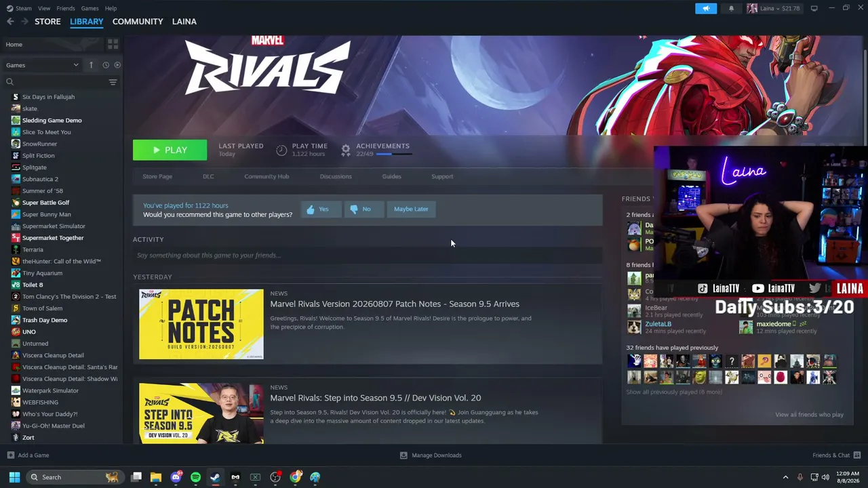Viewport: 868px width, 488px height.
Task: Read the Step into Season 9.5 article
Action: 376,398
